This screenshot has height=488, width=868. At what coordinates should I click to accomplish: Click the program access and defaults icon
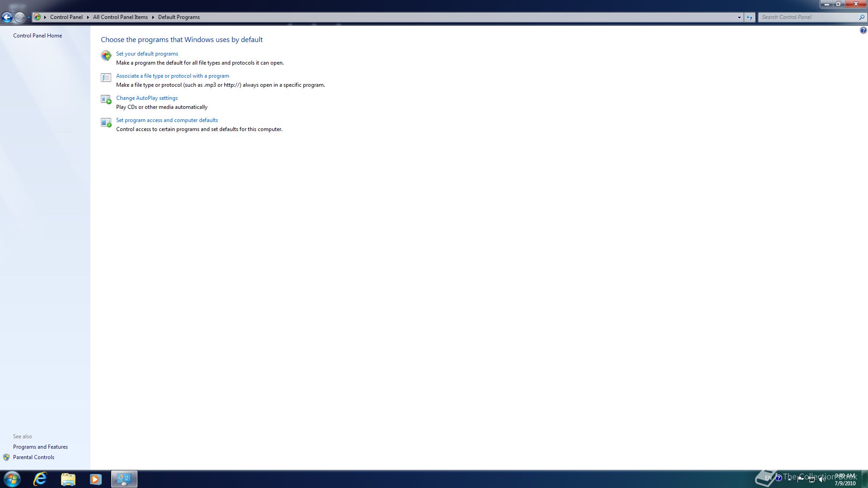106,122
